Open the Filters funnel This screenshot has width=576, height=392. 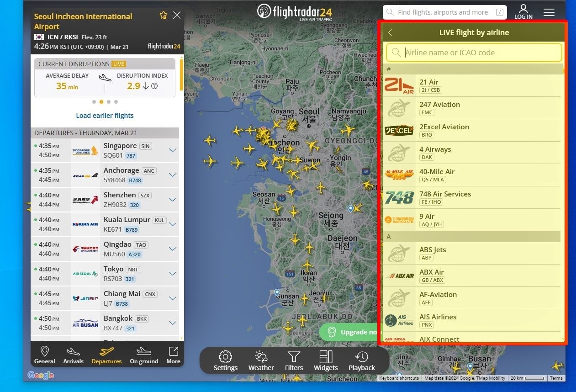(294, 361)
